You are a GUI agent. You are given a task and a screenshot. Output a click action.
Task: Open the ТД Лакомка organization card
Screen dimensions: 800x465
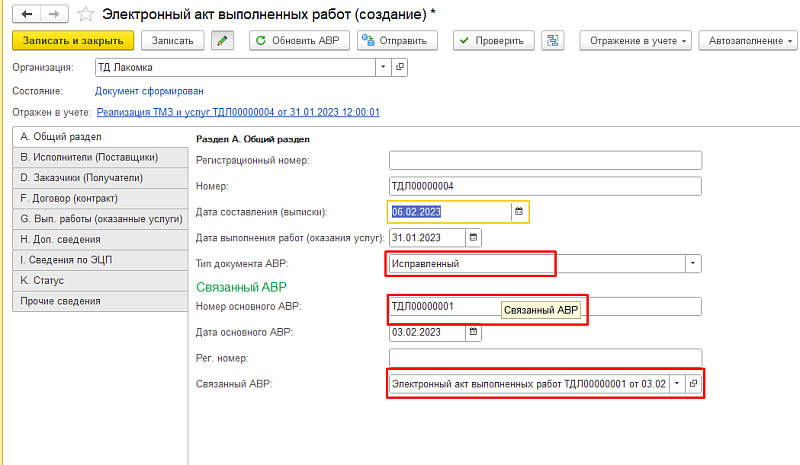tap(400, 67)
